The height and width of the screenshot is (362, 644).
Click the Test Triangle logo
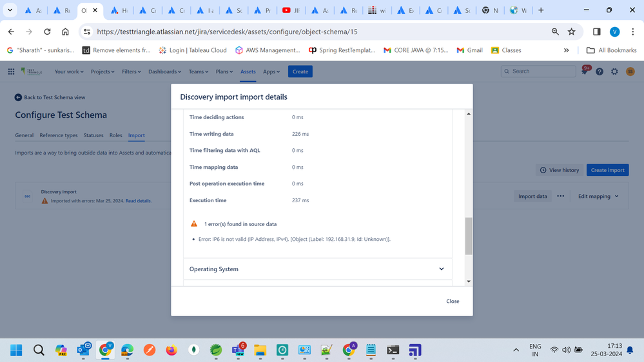click(x=32, y=71)
